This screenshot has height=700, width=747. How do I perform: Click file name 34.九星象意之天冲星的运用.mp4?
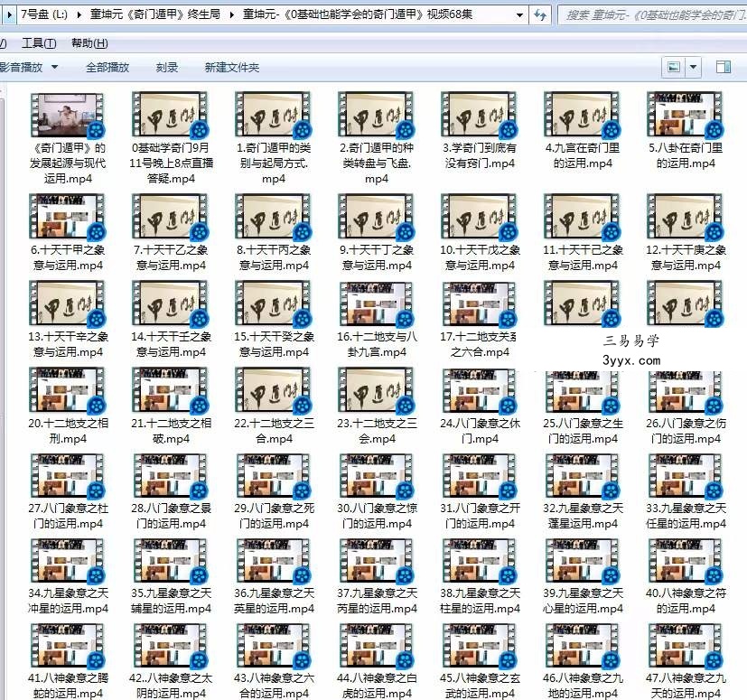tap(68, 601)
